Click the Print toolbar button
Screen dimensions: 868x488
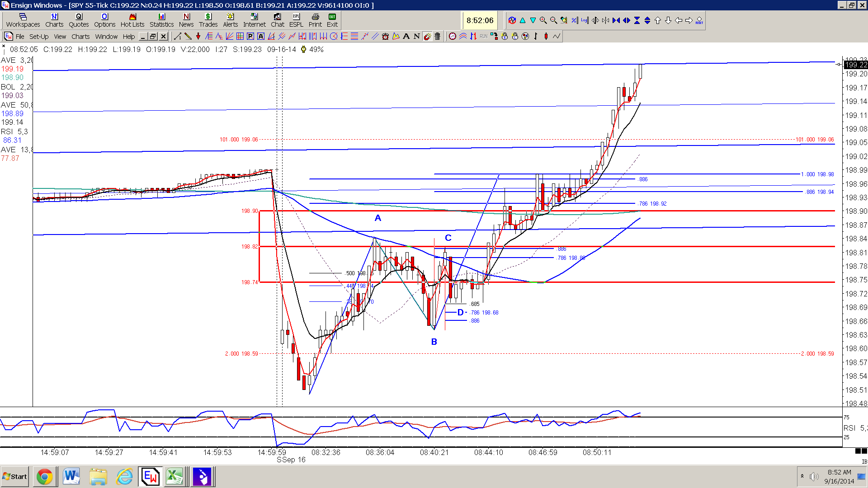(x=315, y=20)
